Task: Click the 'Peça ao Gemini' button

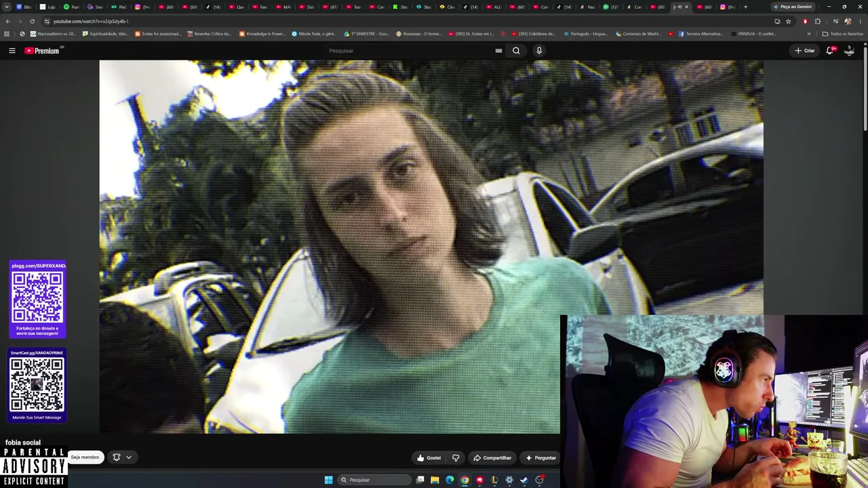Action: coord(792,7)
